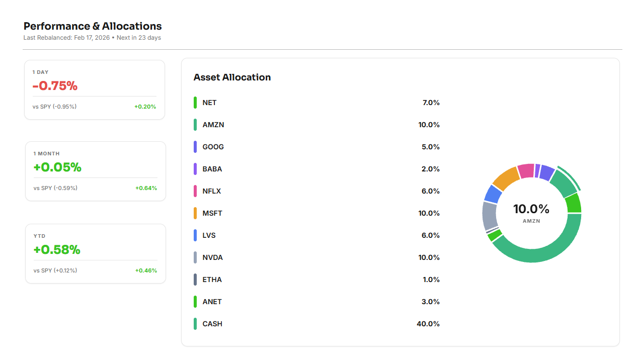This screenshot has height=364, width=641.
Task: Select the NVDA allocation row
Action: 316,257
